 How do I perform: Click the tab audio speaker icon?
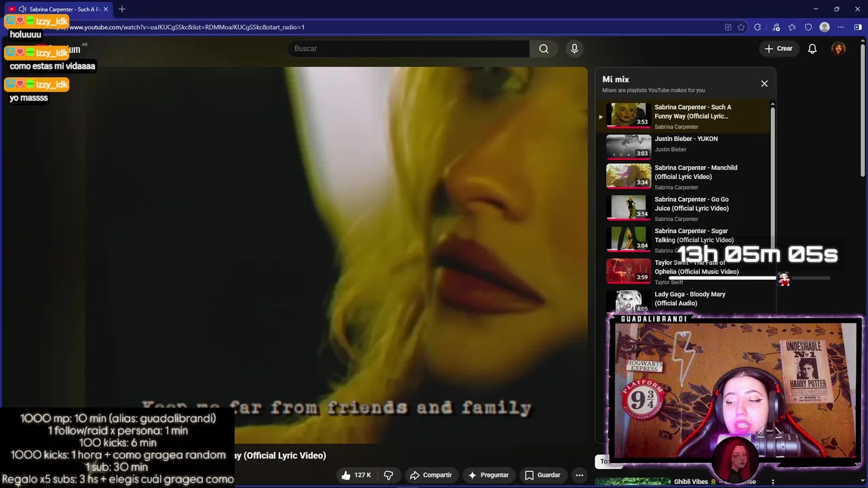click(x=22, y=9)
